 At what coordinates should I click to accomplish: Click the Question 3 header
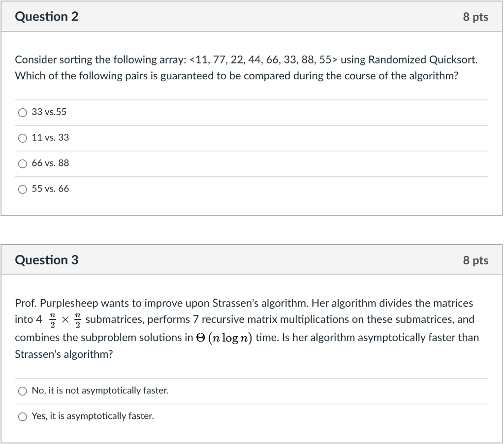click(x=47, y=259)
